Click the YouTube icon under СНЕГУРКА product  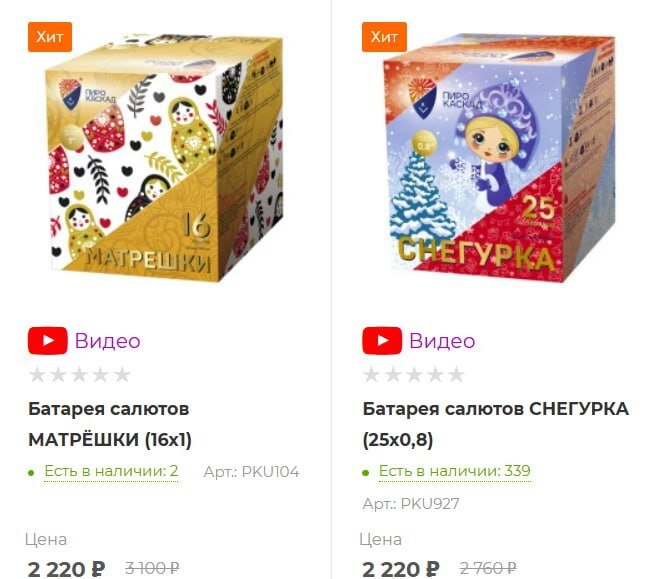pos(382,341)
